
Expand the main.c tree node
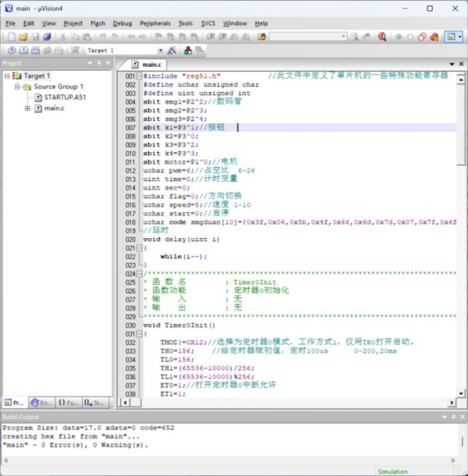(28, 108)
